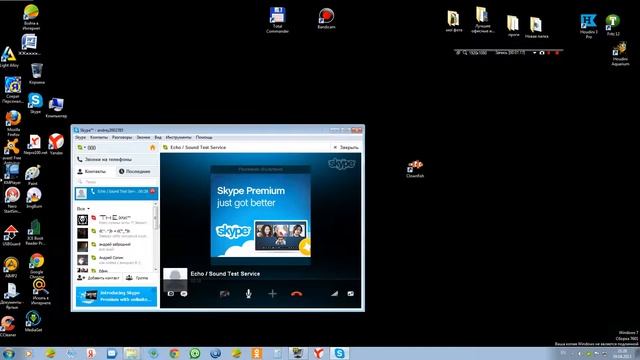Open the Paint desktop shortcut
Image resolution: width=640 pixels, height=360 pixels.
(x=33, y=176)
